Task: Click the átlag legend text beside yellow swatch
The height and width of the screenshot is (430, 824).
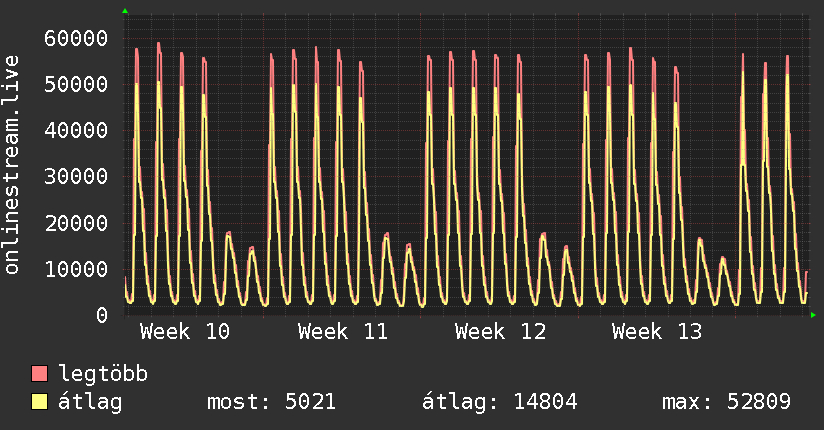Action: tap(91, 403)
